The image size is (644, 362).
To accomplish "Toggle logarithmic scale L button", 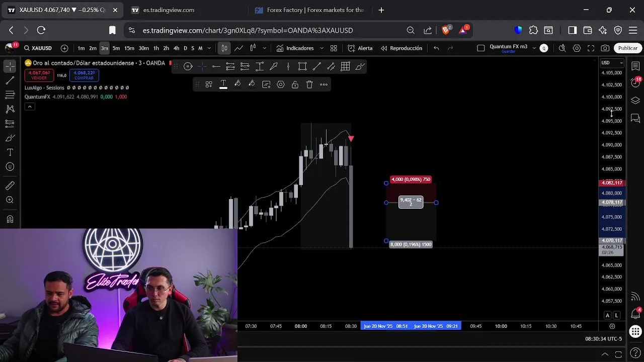I will click(x=617, y=315).
